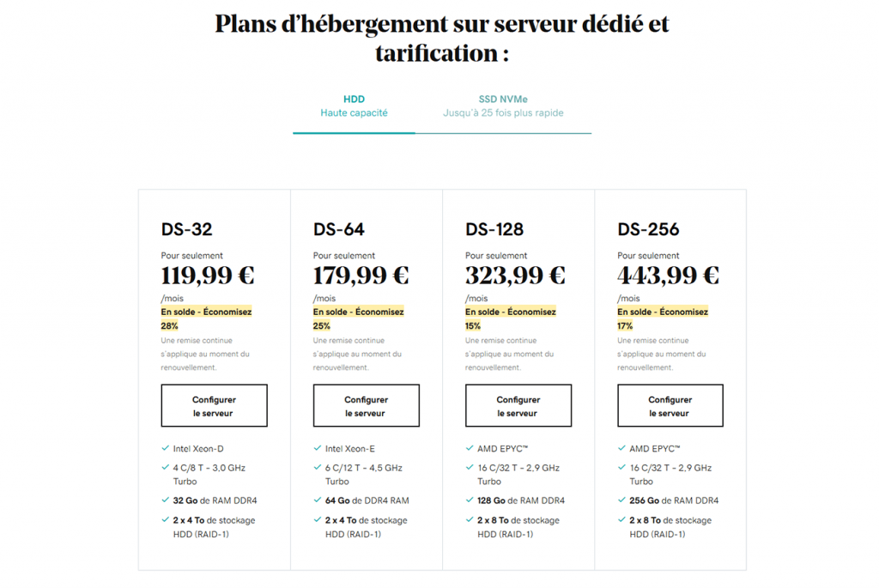The width and height of the screenshot is (879, 588).
Task: Click Configurer le serveur for DS-128
Action: coord(518,405)
